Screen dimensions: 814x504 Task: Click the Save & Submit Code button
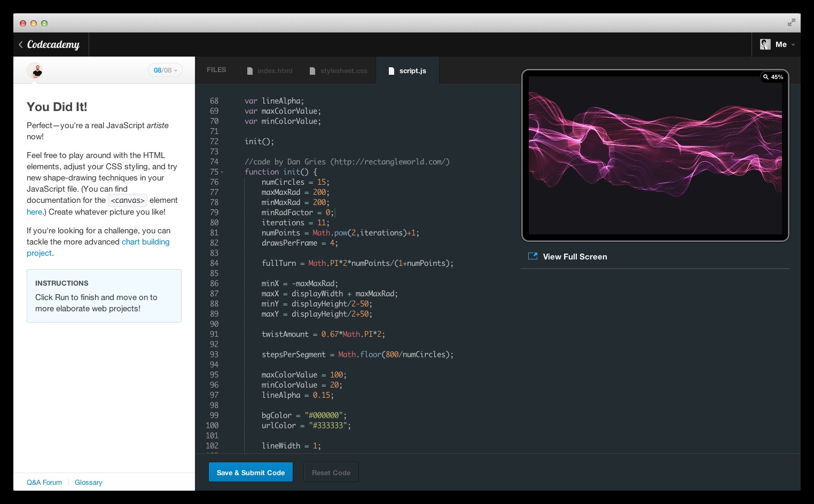click(251, 472)
